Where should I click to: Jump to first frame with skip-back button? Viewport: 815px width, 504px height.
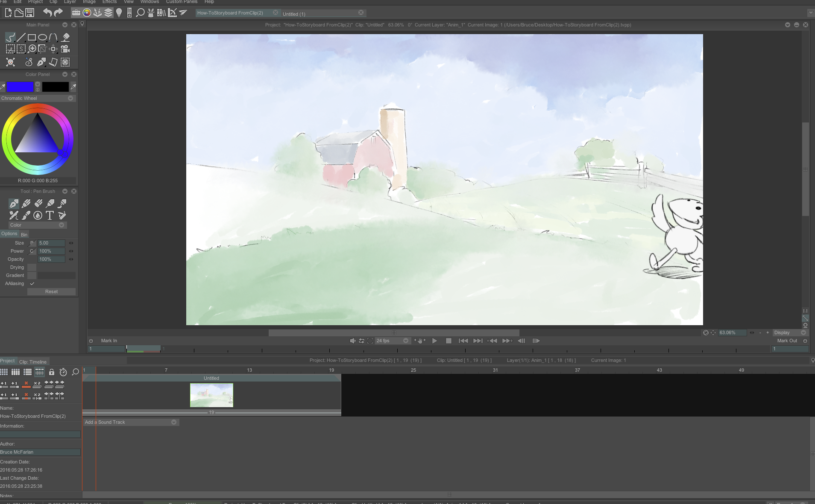coord(463,341)
